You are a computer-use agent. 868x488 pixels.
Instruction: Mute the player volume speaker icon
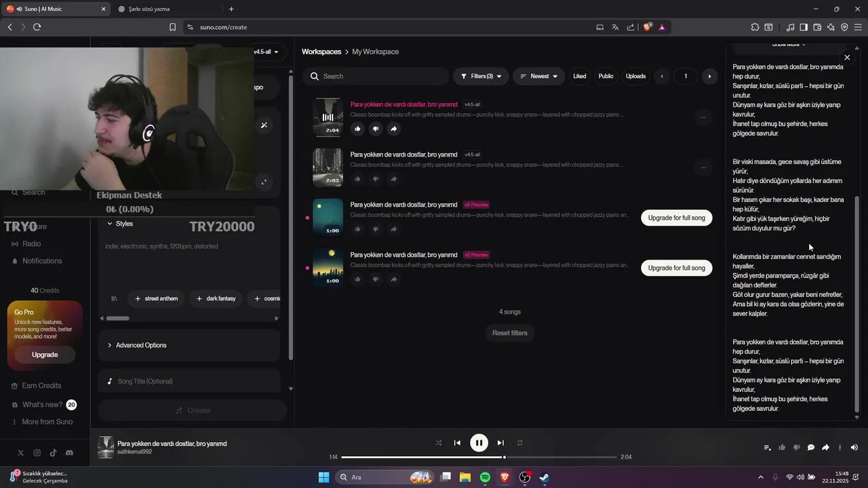[854, 447]
